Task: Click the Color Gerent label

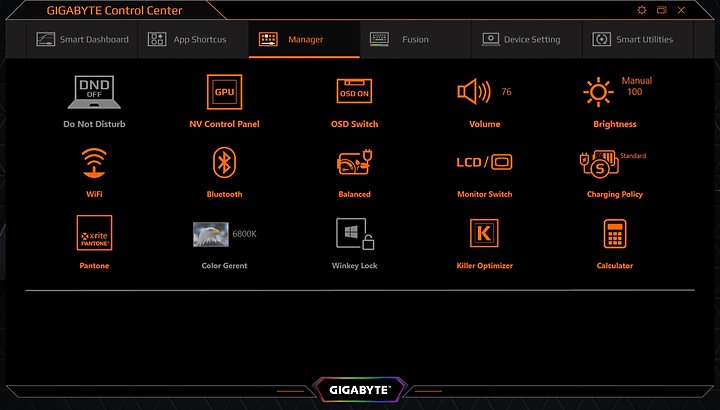Action: click(x=224, y=265)
